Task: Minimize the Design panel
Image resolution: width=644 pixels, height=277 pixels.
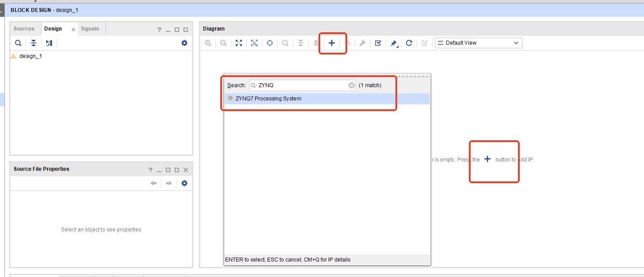Action: pyautogui.click(x=168, y=30)
